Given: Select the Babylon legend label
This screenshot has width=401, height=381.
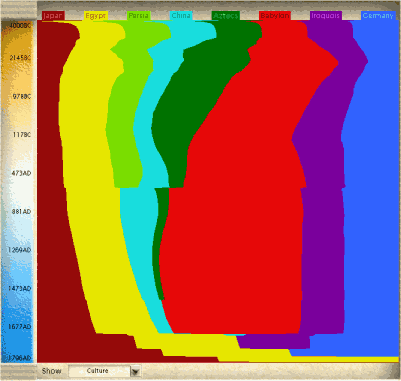Looking at the screenshot, I should 275,16.
